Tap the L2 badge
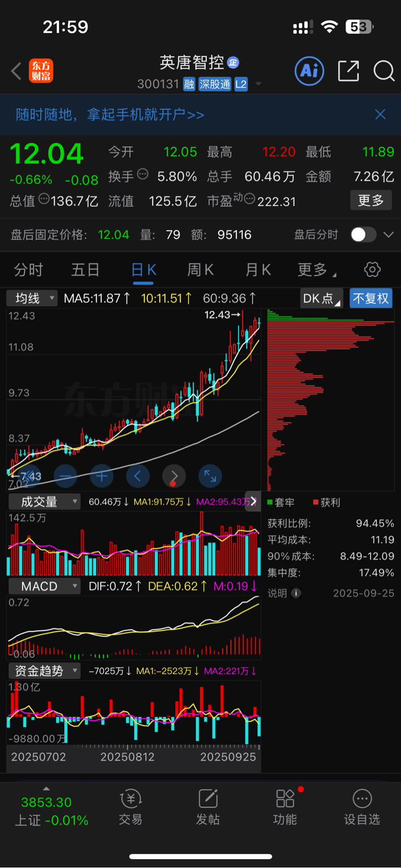This screenshot has height=868, width=401. [241, 85]
